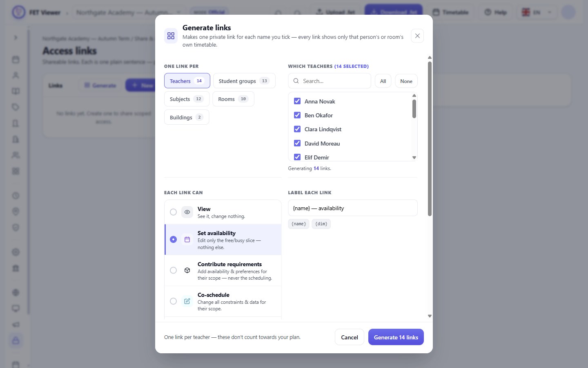Toggle the Elif Demir checkbox
Viewport: 588px width, 368px height.
297,157
